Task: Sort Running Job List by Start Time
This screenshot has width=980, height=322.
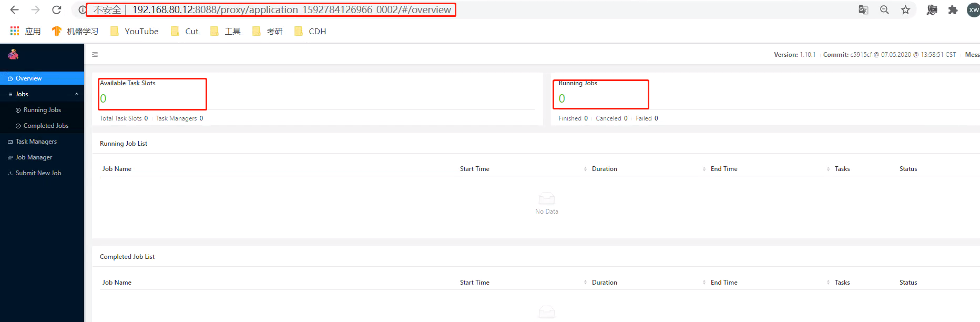Action: [585, 169]
